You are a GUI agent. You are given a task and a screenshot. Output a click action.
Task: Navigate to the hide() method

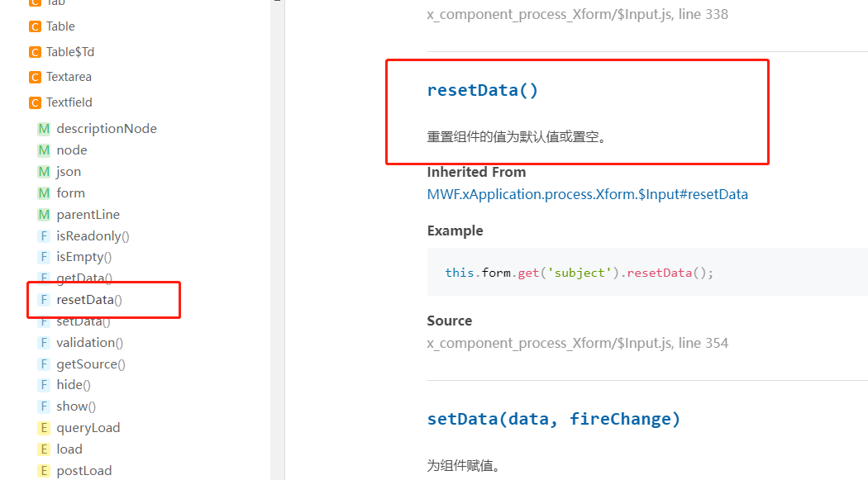tap(74, 385)
